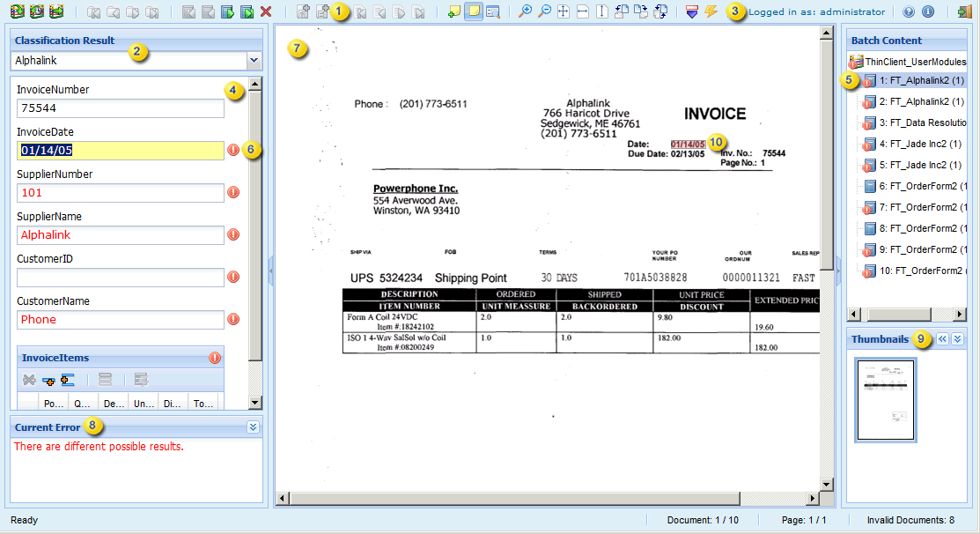Click the info icon next to help
The width and height of the screenshot is (980, 534).
point(928,11)
